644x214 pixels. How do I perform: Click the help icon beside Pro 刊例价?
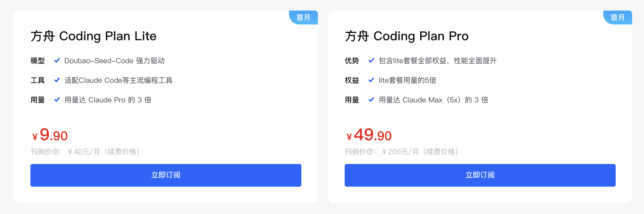(370, 152)
